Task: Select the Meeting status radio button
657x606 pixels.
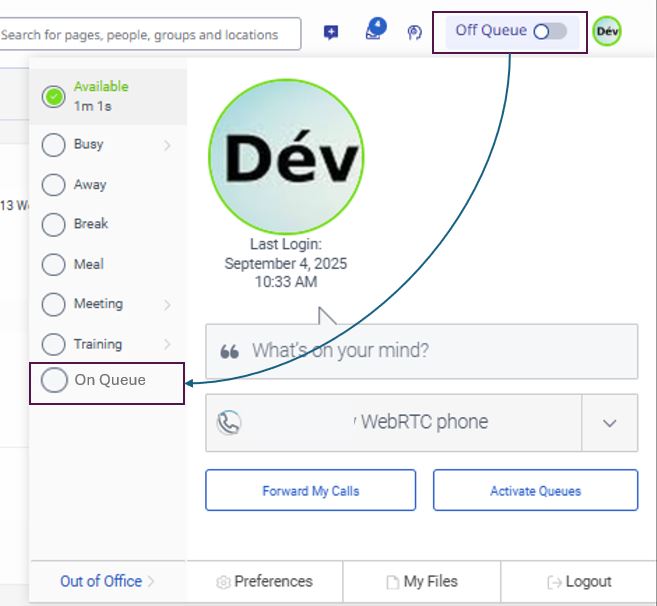Action: tap(53, 304)
